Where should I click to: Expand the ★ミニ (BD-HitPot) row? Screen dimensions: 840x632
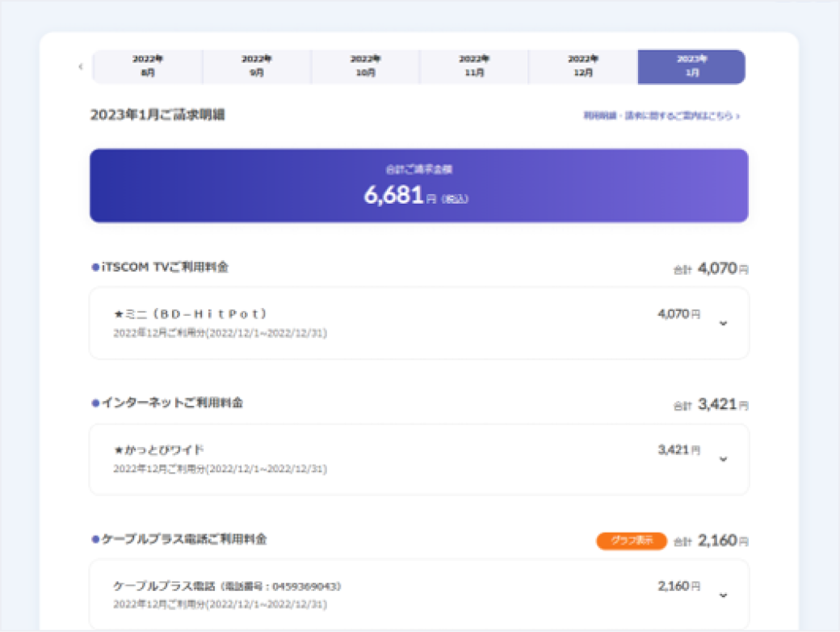[x=723, y=322]
